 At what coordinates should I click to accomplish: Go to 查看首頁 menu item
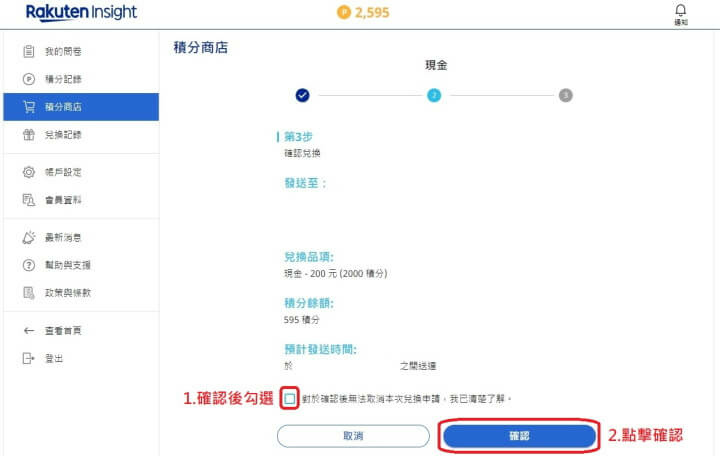point(52,331)
